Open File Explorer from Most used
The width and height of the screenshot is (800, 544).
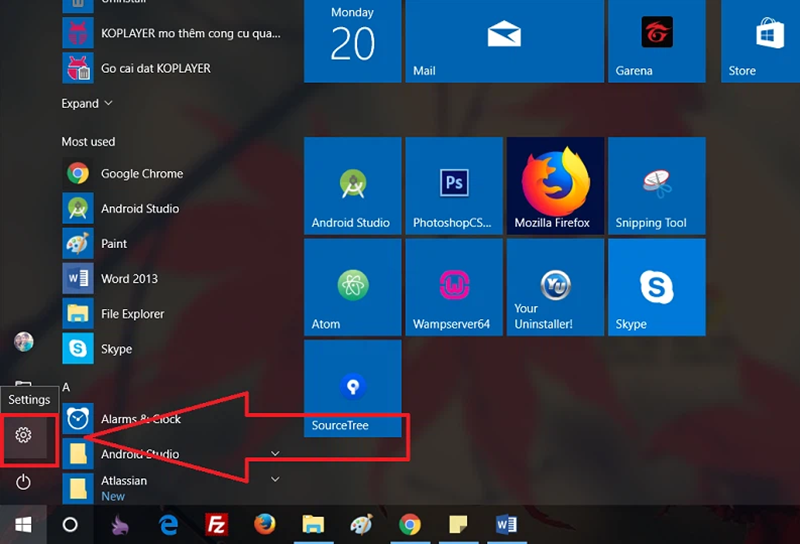(x=132, y=314)
